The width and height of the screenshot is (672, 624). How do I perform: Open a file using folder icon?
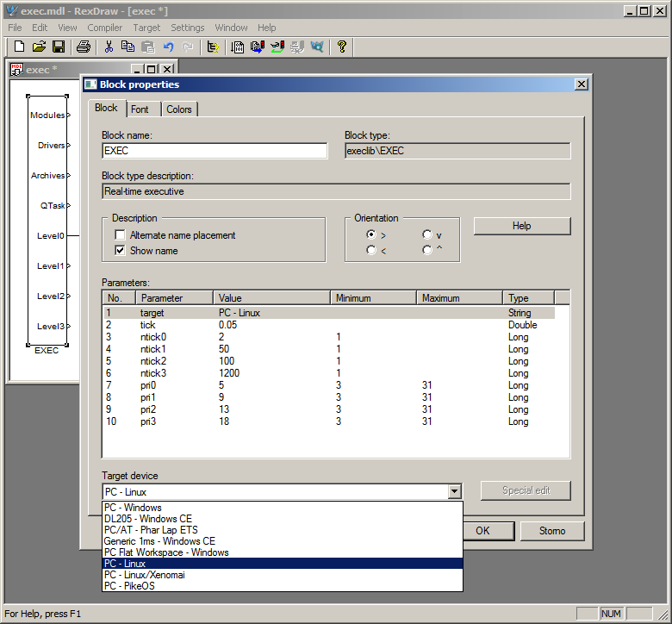point(39,47)
